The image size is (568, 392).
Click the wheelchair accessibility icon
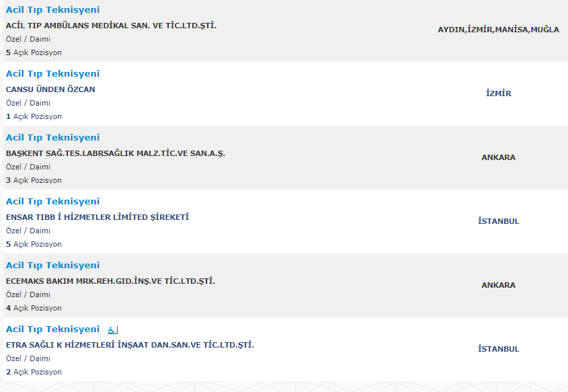[112, 330]
